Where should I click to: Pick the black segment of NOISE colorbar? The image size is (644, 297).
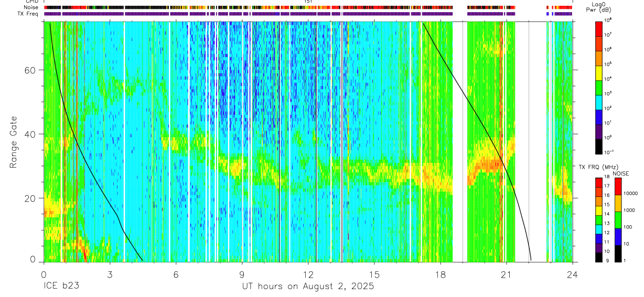point(618,254)
